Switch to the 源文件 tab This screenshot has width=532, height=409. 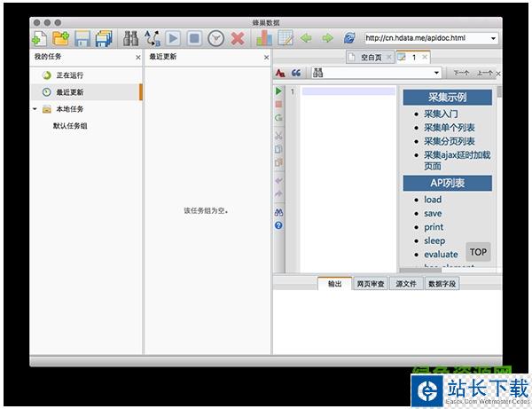point(406,284)
